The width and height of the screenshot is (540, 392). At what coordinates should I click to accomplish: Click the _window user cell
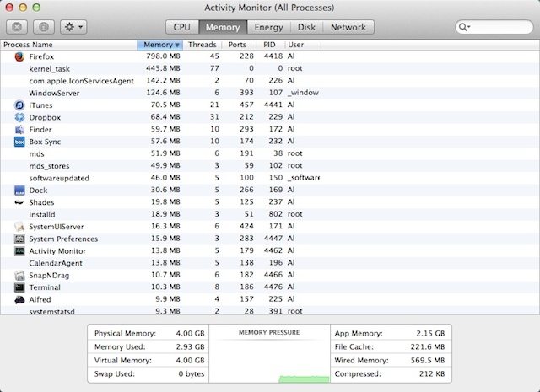click(x=303, y=93)
